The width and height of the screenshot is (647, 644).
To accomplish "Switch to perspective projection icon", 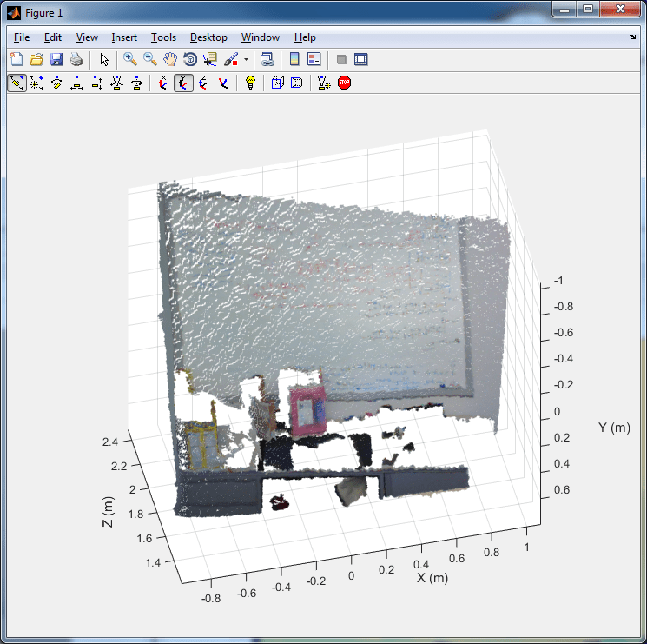I will 297,83.
